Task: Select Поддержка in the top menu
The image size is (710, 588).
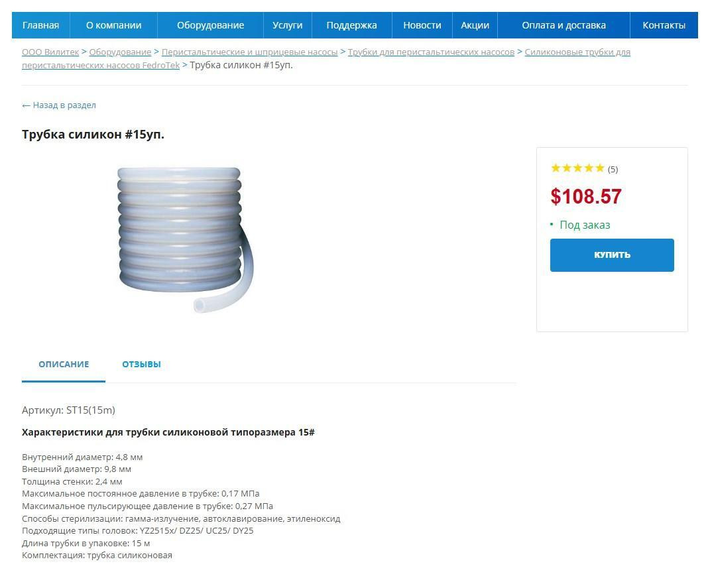Action: 352,25
